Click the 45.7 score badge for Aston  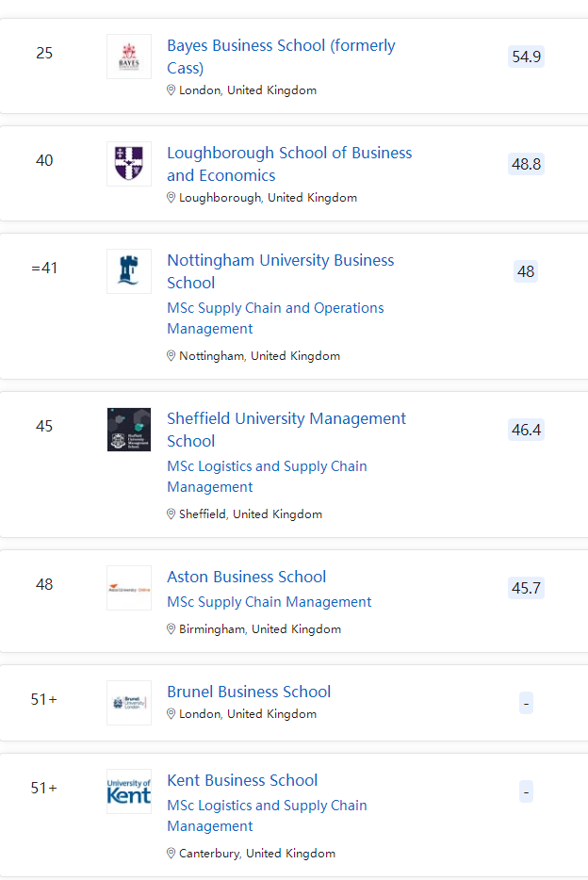tap(526, 588)
